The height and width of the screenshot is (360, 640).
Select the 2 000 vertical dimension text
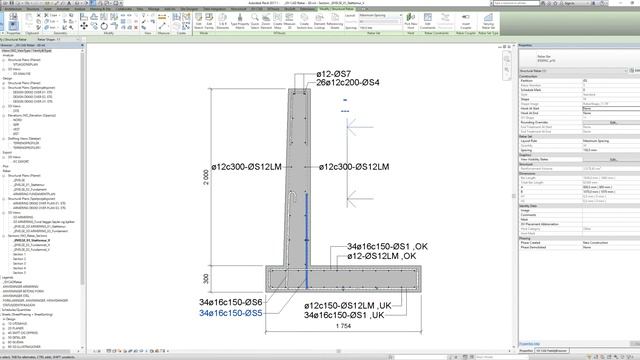tap(206, 178)
